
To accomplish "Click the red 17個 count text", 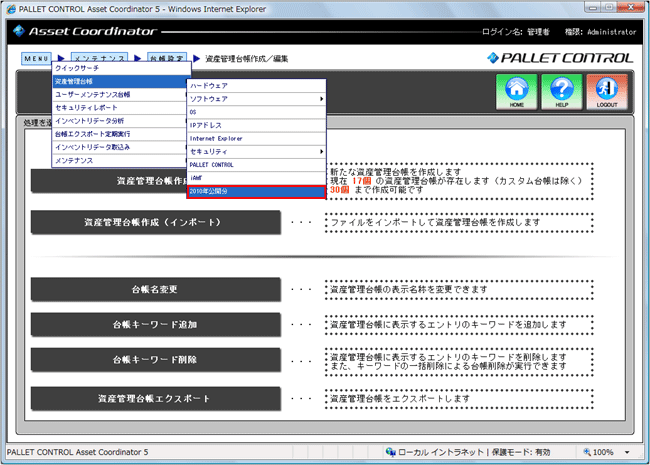I will click(x=361, y=181).
